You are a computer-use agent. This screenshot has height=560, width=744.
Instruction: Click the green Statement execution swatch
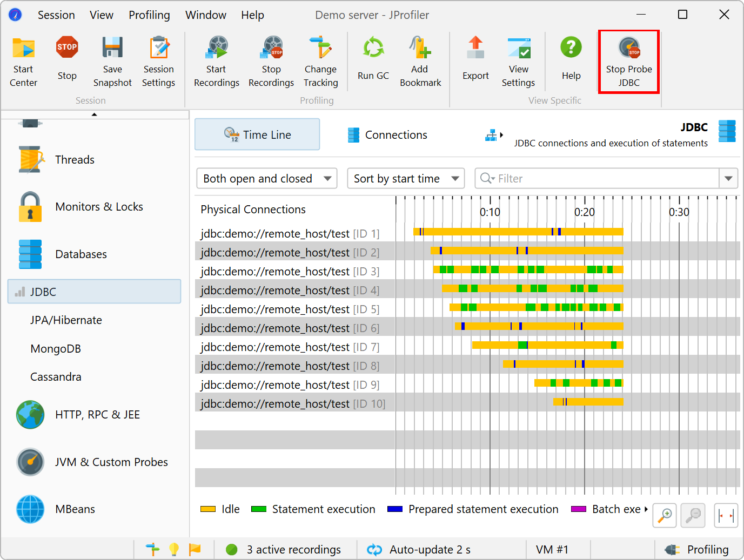click(259, 509)
